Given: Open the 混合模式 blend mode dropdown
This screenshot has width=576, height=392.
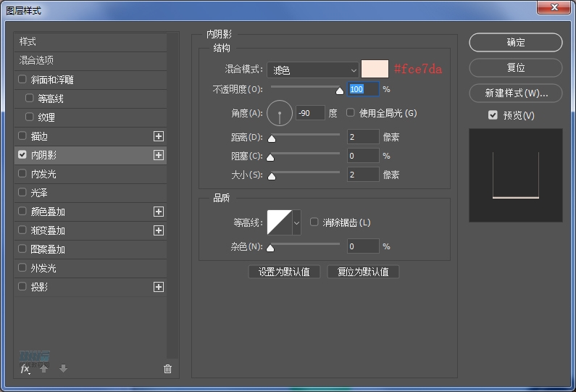Looking at the screenshot, I should (x=313, y=70).
